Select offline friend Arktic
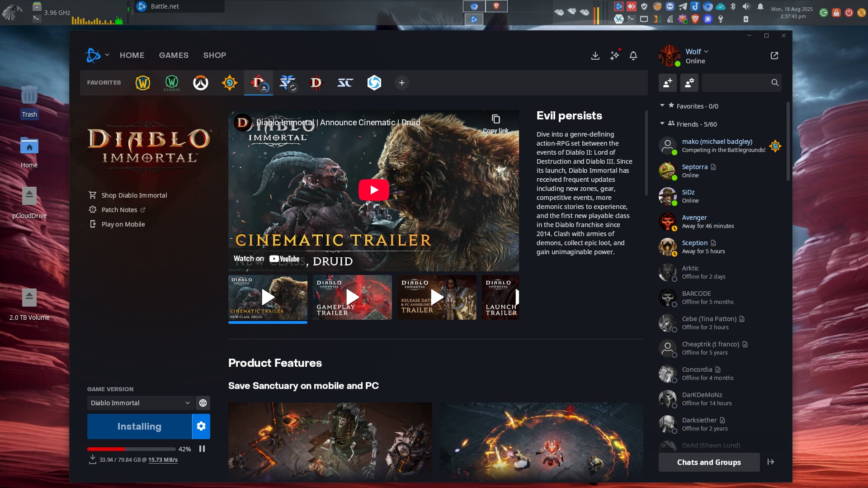This screenshot has height=488, width=868. 720,272
